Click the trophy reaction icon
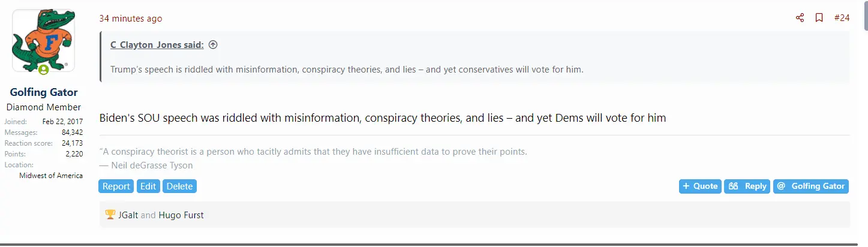 pyautogui.click(x=110, y=215)
